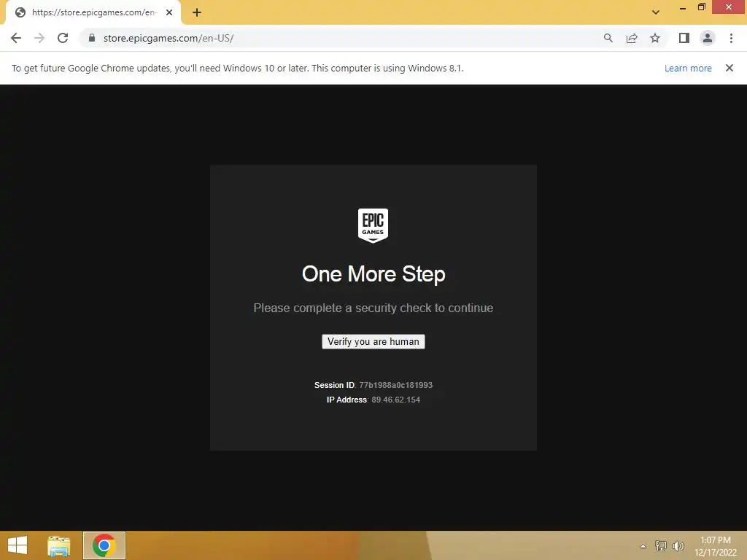The height and width of the screenshot is (560, 747).
Task: Reload the Epic Games store page
Action: [x=63, y=38]
